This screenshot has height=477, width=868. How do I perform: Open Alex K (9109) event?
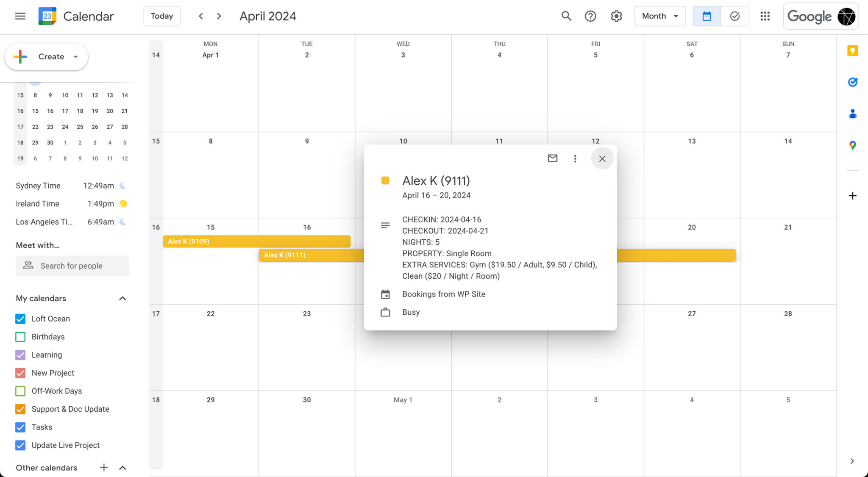[x=256, y=241]
